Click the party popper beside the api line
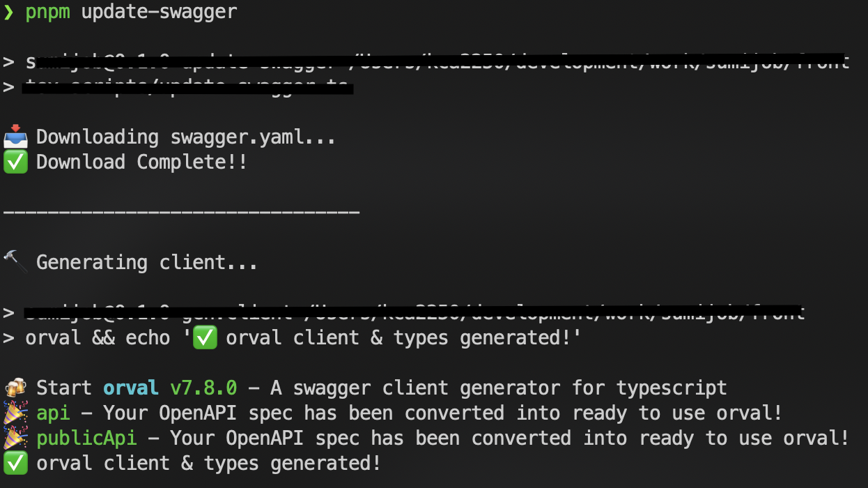The width and height of the screenshot is (868, 488). (x=15, y=413)
